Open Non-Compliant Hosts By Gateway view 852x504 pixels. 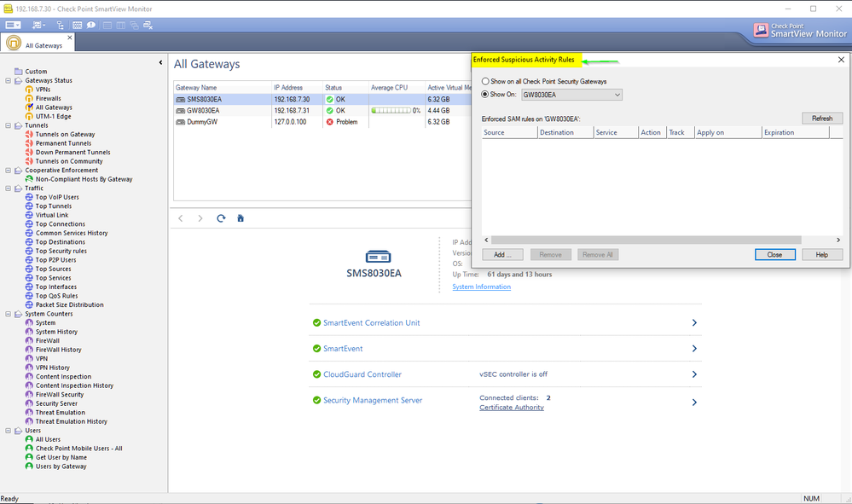(84, 179)
